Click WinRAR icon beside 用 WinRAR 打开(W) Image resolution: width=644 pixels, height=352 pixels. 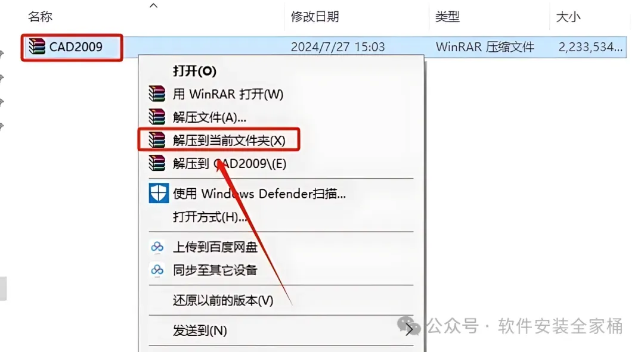click(157, 94)
